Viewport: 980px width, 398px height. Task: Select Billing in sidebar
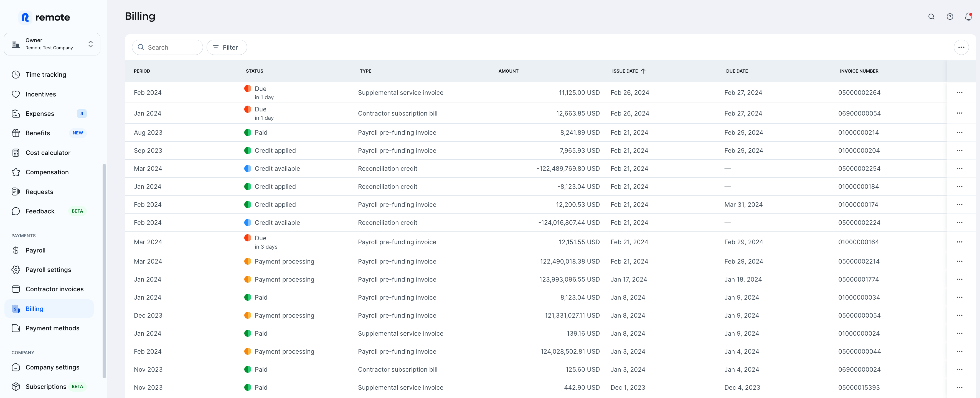pos(49,309)
